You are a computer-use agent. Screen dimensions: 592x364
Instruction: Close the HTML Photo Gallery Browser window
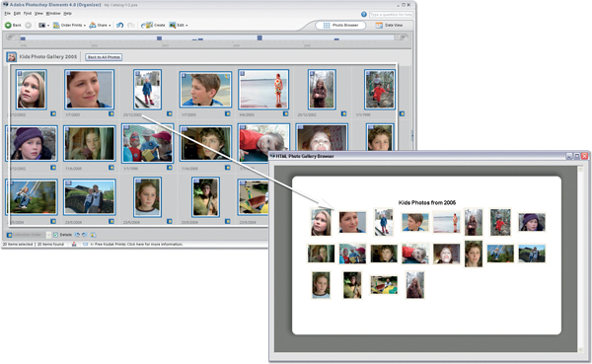[585, 156]
